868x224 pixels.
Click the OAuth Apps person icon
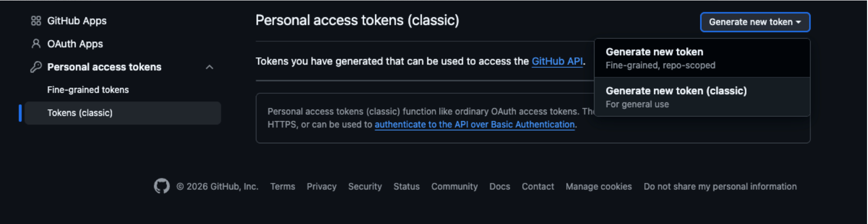pos(36,44)
